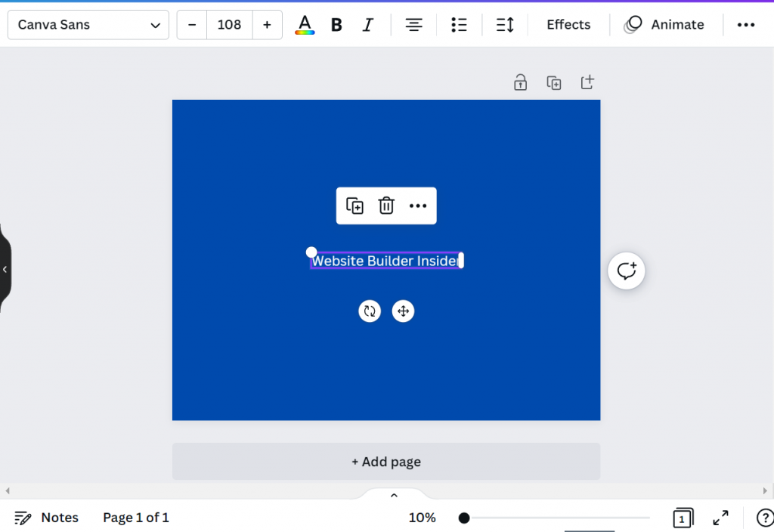This screenshot has width=774, height=532.
Task: Adjust the zoom level slider
Action: [x=464, y=518]
